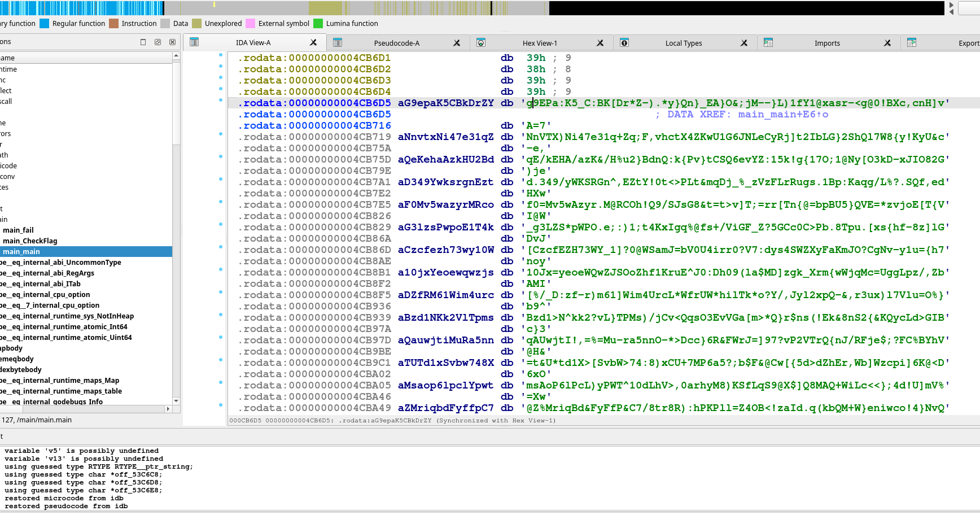Click the Local Types tab icon
Viewport: 980px width, 515px height.
(x=624, y=43)
